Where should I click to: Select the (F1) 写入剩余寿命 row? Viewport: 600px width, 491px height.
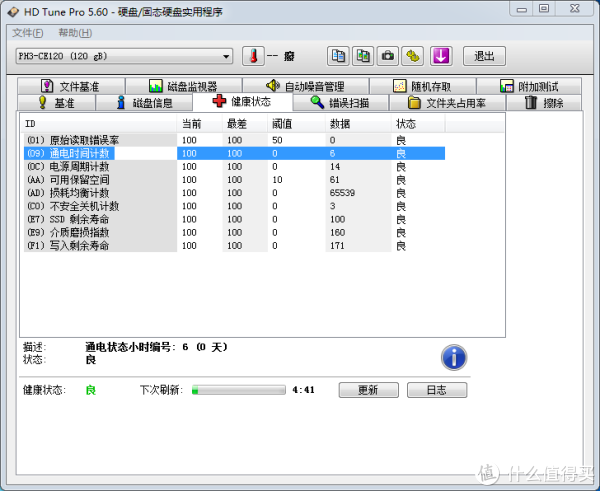tap(234, 245)
